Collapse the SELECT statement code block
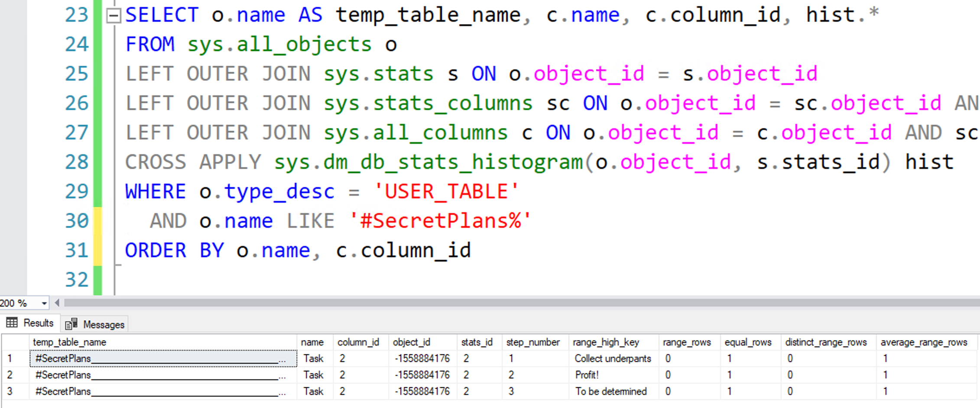This screenshot has width=980, height=408. pyautogui.click(x=114, y=16)
